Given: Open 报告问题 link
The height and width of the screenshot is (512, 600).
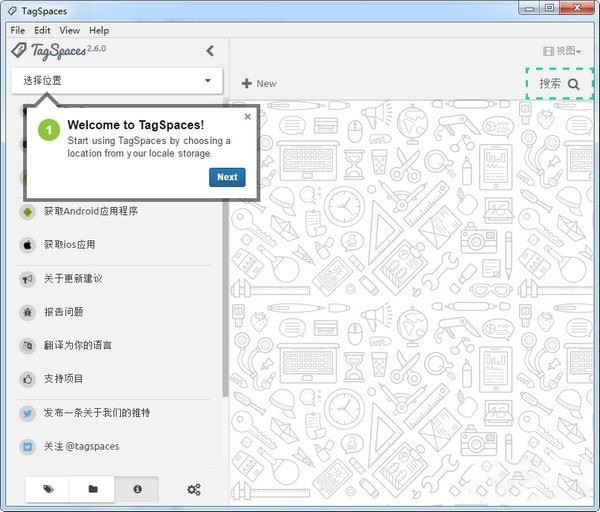Looking at the screenshot, I should pos(64,312).
